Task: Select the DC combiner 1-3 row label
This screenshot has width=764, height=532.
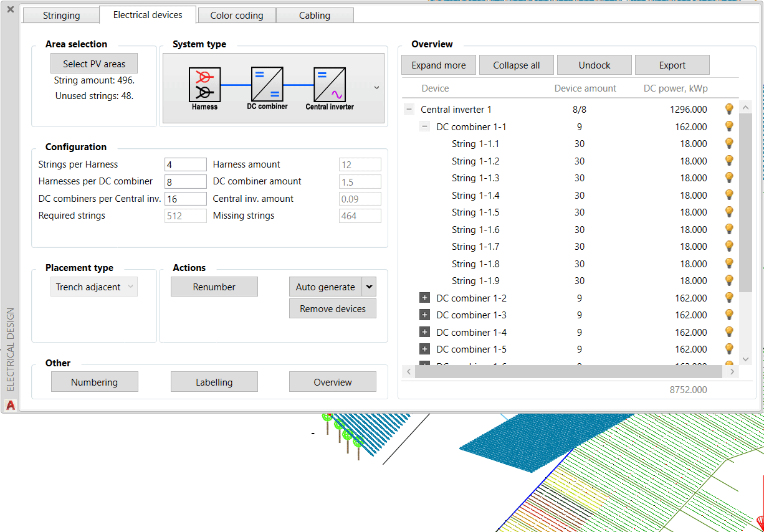Action: 471,315
